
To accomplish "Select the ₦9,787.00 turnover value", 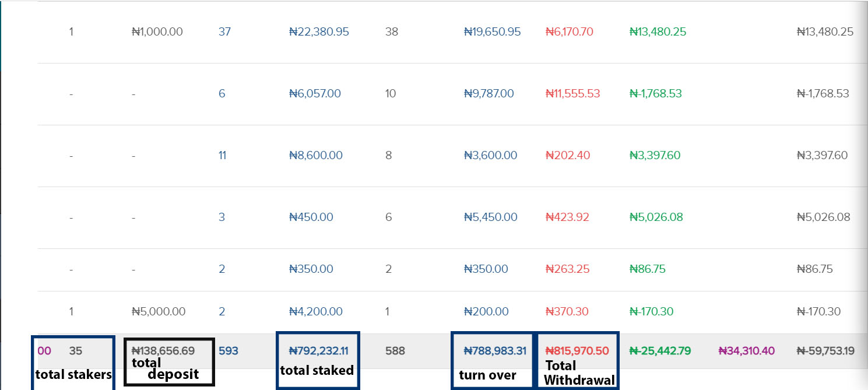I will pyautogui.click(x=489, y=94).
